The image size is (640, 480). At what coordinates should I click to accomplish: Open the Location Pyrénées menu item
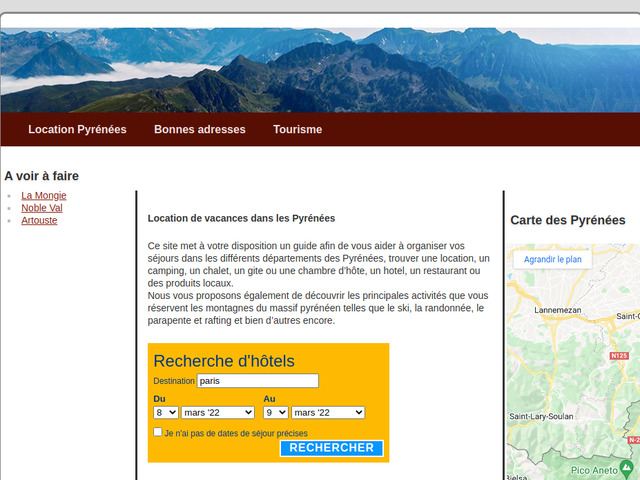[x=77, y=129]
